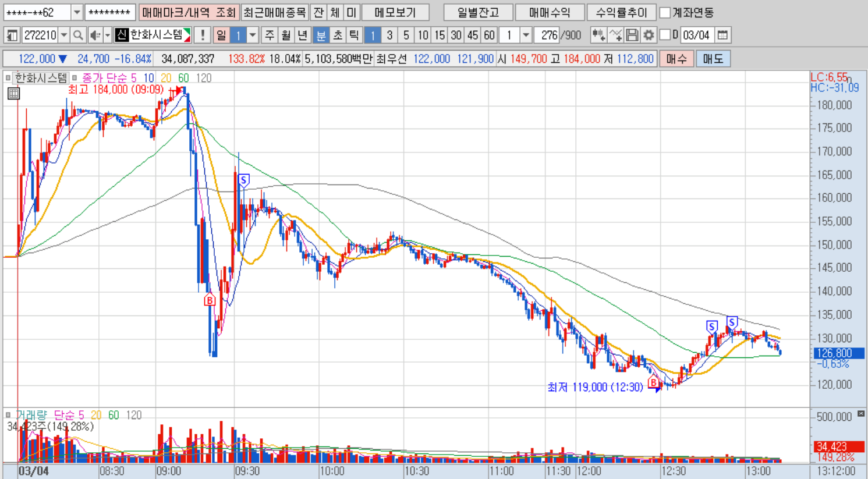Click the 03/04 date input field
This screenshot has width=868, height=479.
pyautogui.click(x=696, y=36)
